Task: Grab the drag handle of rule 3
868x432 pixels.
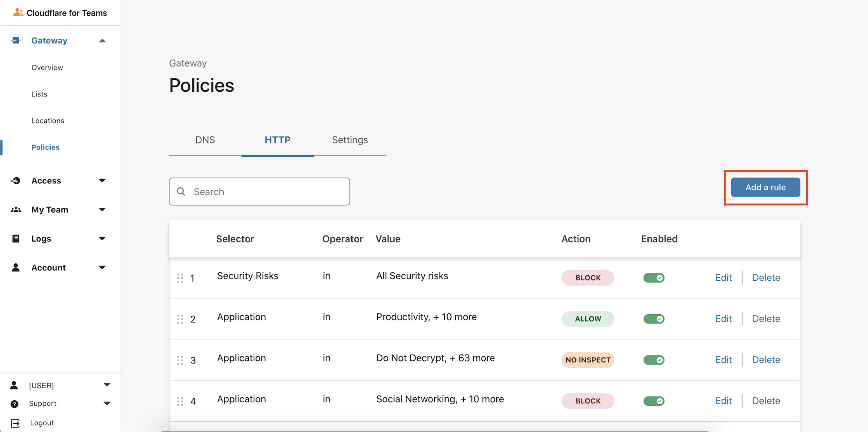Action: pyautogui.click(x=180, y=360)
